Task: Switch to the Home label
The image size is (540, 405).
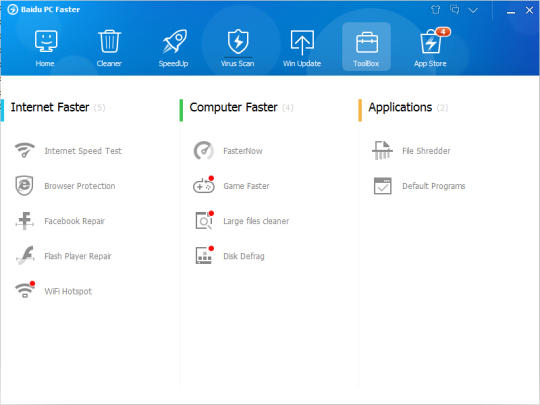Action: (x=45, y=63)
